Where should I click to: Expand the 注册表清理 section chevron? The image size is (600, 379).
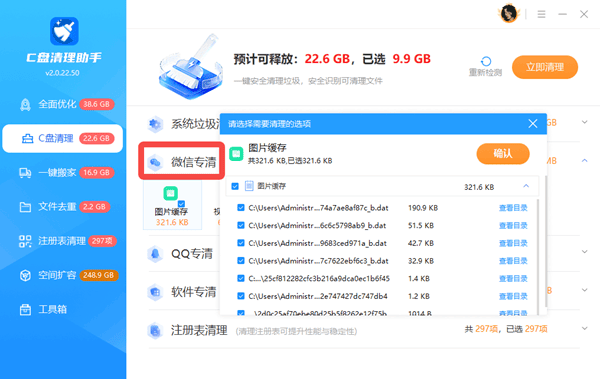584,328
